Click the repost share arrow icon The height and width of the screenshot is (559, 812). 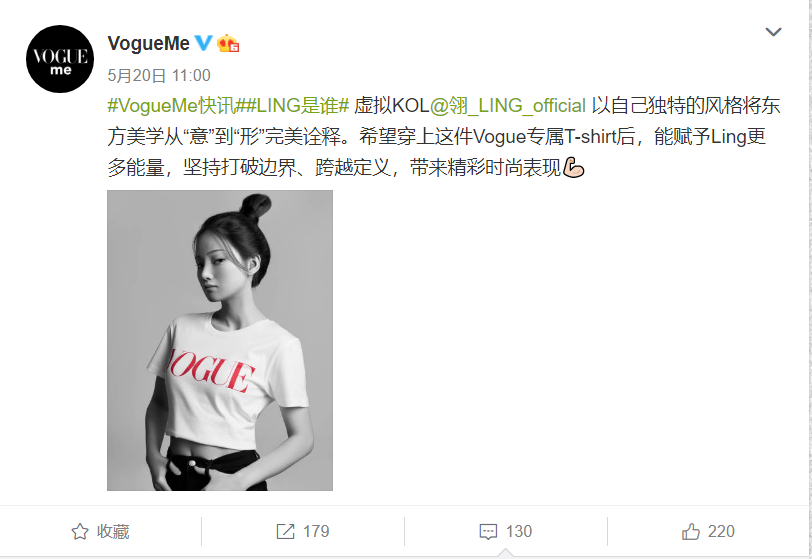pos(285,532)
